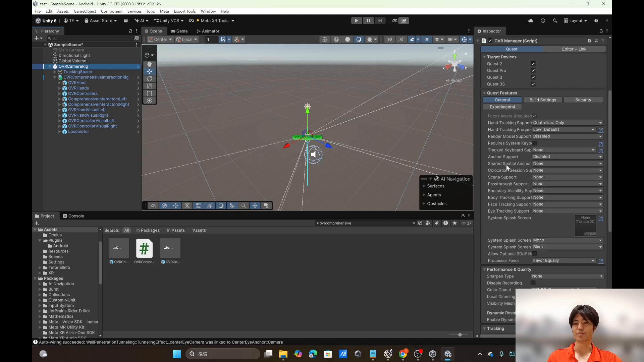The width and height of the screenshot is (644, 362).
Task: Select the Hand view tool
Action: coord(150,64)
